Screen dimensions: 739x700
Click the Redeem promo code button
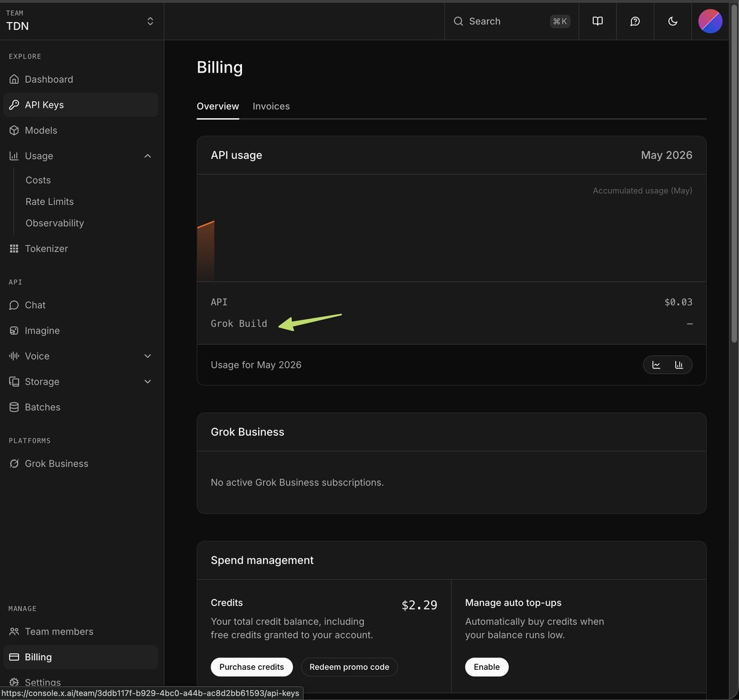point(349,667)
